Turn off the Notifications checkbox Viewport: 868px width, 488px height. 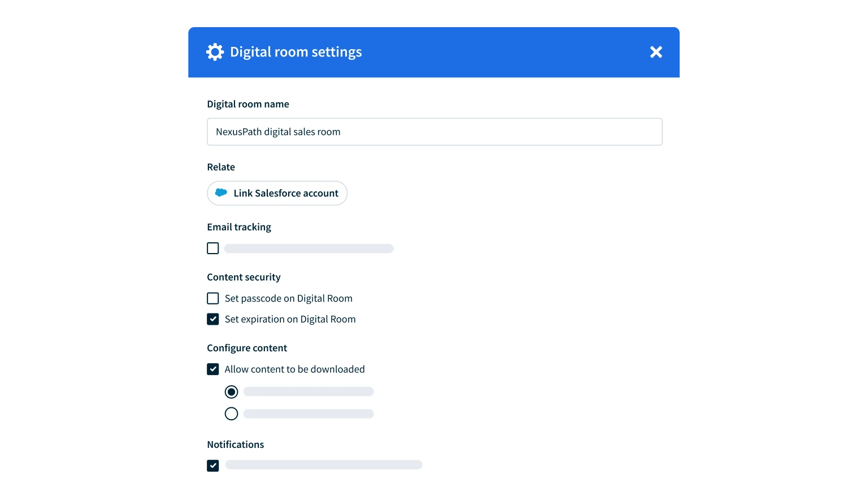(213, 465)
